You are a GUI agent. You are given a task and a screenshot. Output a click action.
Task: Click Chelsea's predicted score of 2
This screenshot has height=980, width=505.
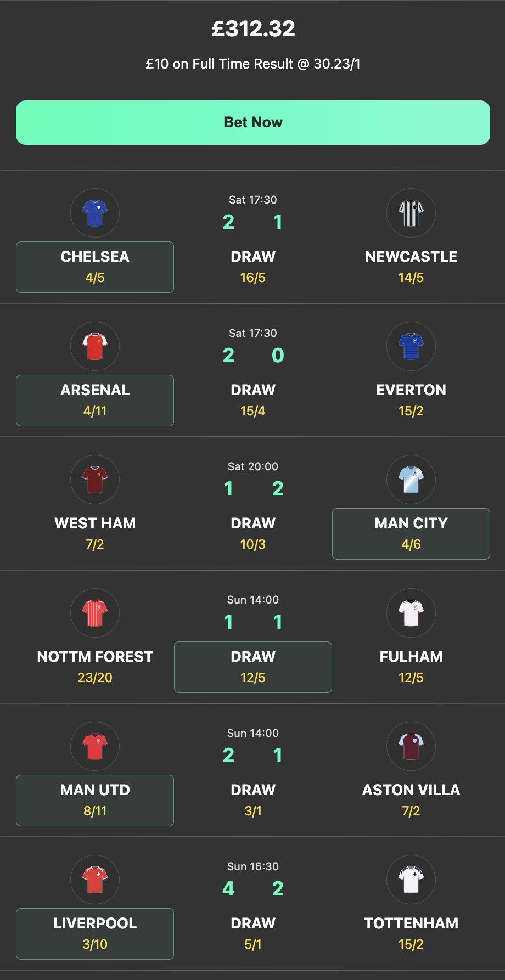point(228,223)
